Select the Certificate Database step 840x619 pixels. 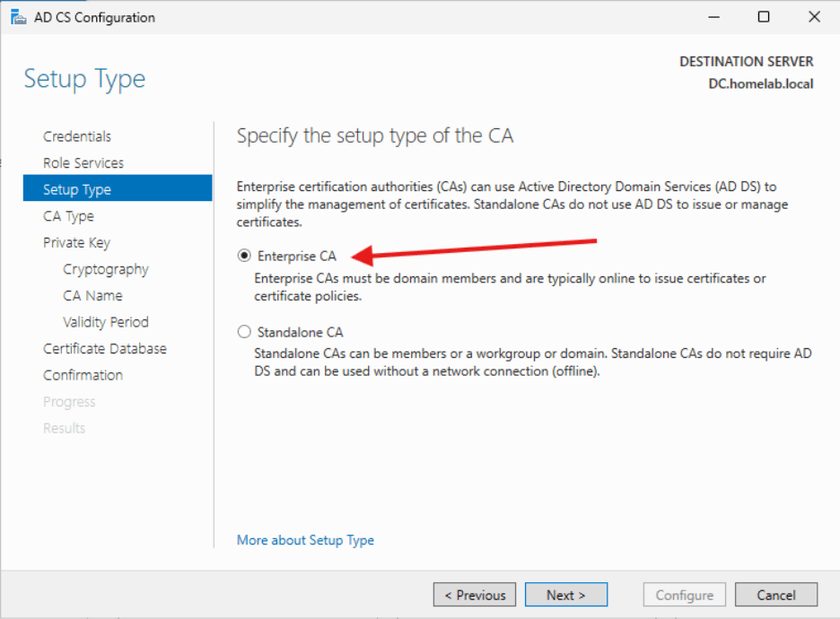[105, 348]
